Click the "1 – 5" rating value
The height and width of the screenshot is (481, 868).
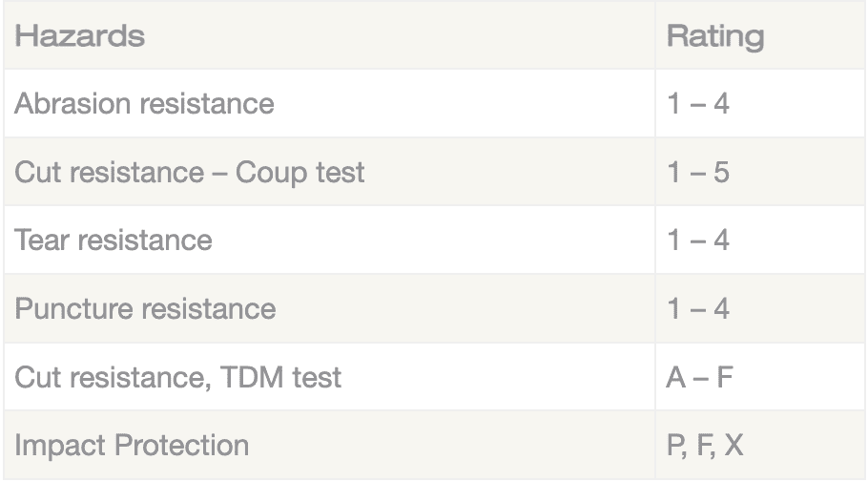coord(698,173)
